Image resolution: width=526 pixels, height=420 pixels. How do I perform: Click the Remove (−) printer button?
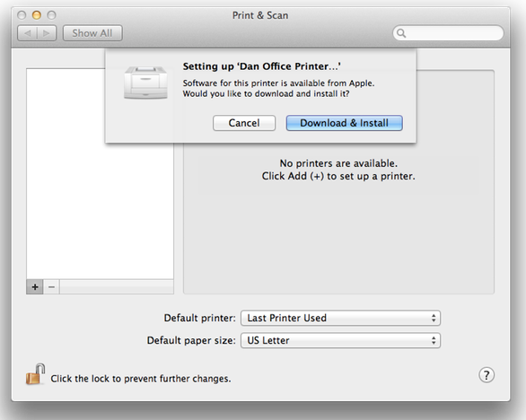(51, 287)
